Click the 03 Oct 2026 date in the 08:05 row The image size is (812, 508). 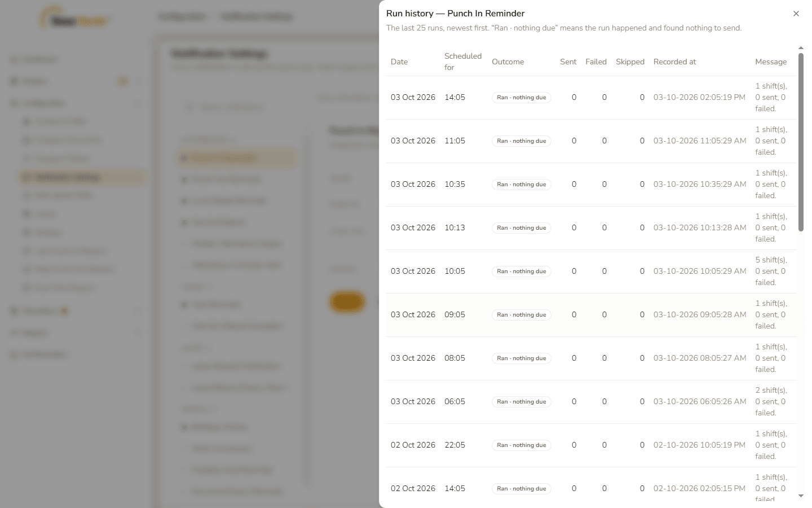(413, 358)
